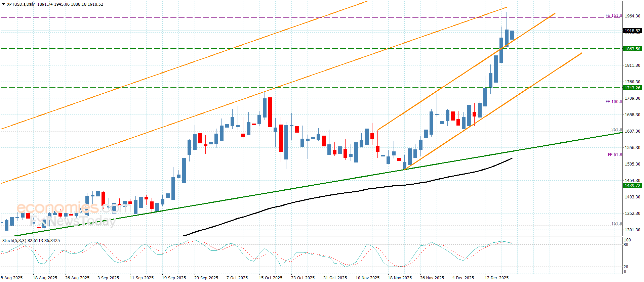This screenshot has width=644, height=282.
Task: Click the 1811.30 price axis value
Action: click(632, 65)
